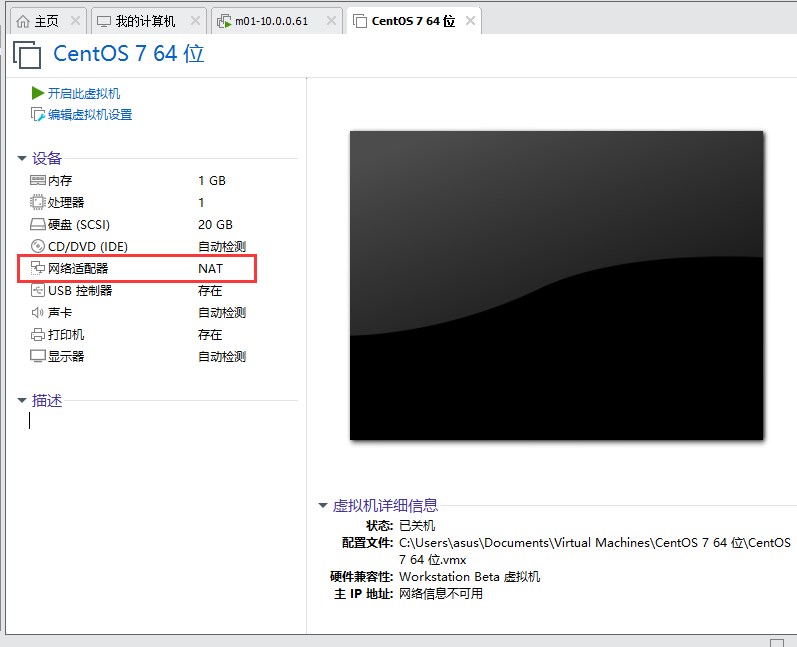Switch to the 主页 home tab

click(x=47, y=21)
